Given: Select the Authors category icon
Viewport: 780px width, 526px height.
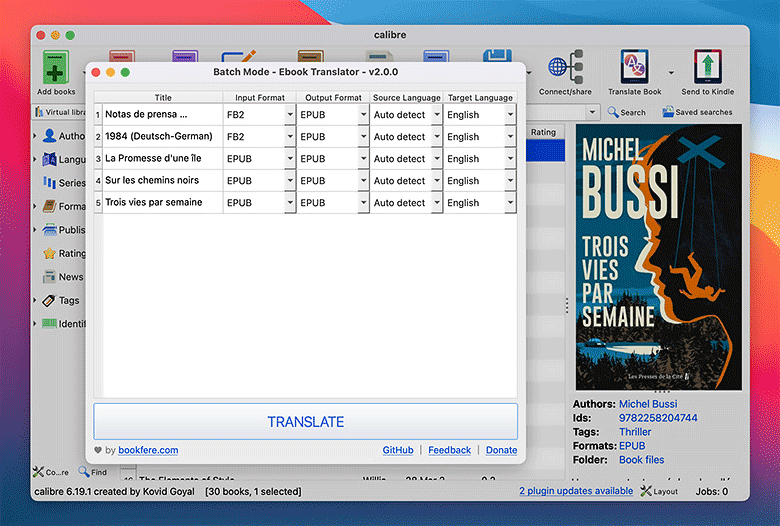Looking at the screenshot, I should [49, 135].
